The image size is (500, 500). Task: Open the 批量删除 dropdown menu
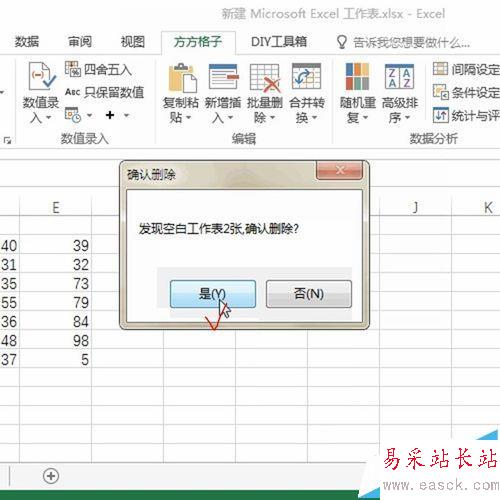pyautogui.click(x=272, y=118)
